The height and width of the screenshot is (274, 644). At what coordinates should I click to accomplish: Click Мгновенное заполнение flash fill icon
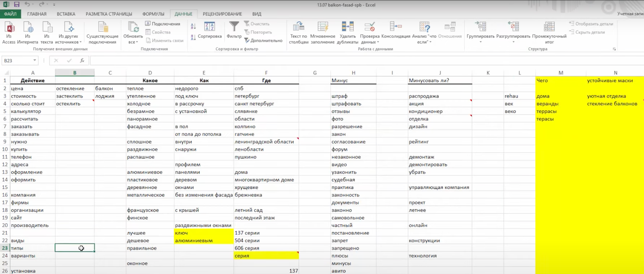pos(322,27)
